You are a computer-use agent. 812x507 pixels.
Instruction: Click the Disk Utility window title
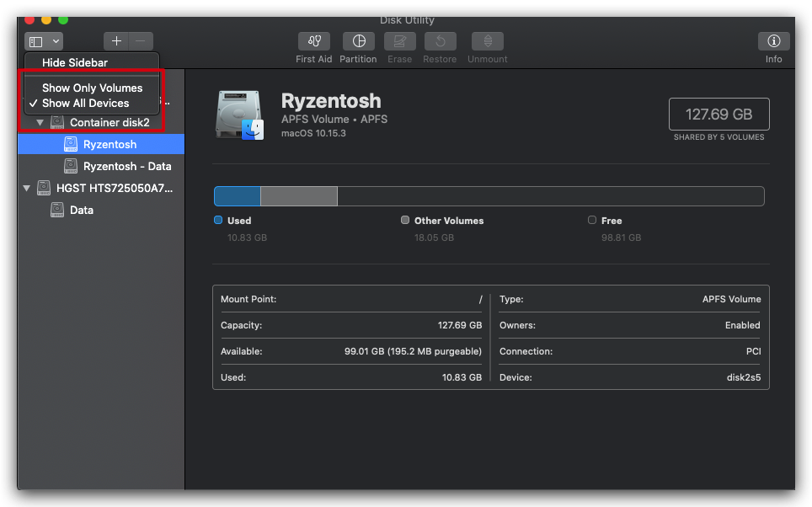pos(407,20)
